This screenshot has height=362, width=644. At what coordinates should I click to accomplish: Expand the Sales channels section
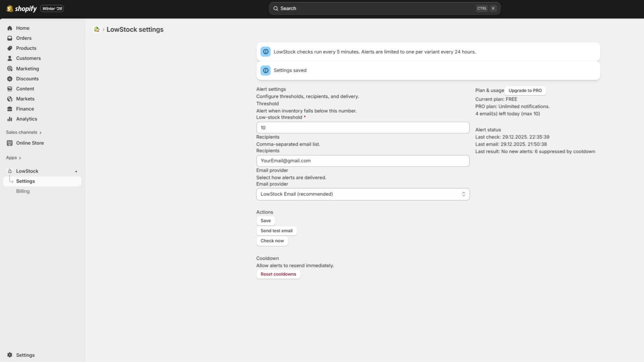23,132
